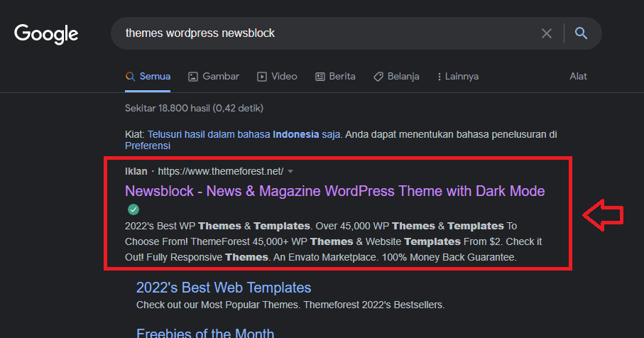The image size is (644, 338).
Task: Clear the search box with X icon
Action: [546, 33]
